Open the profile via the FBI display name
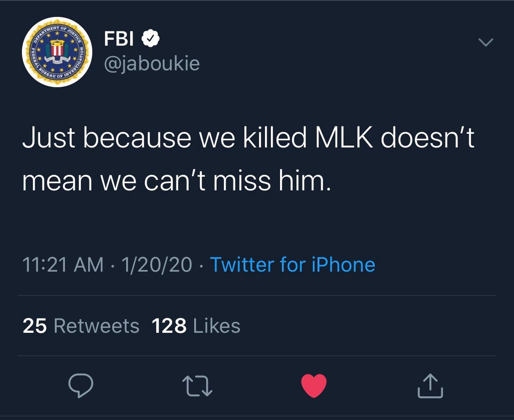Viewport: 514px width, 420px height. 119,40
